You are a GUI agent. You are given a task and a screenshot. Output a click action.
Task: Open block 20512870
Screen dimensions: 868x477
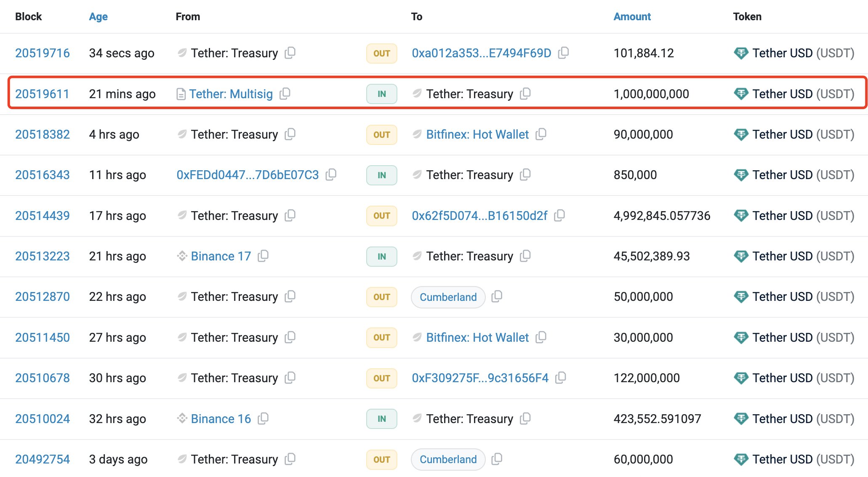coord(43,297)
